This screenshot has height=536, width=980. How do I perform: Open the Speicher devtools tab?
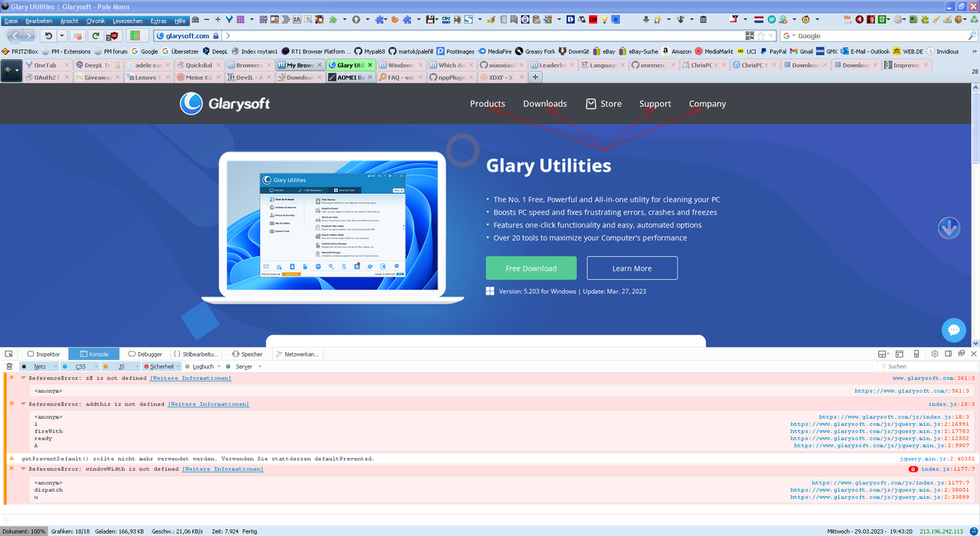pyautogui.click(x=247, y=354)
